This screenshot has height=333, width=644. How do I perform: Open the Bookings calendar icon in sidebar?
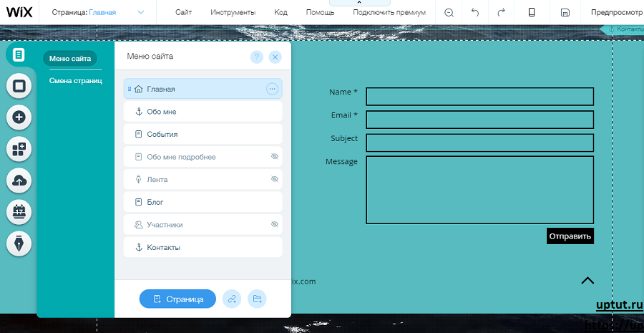[x=19, y=212]
